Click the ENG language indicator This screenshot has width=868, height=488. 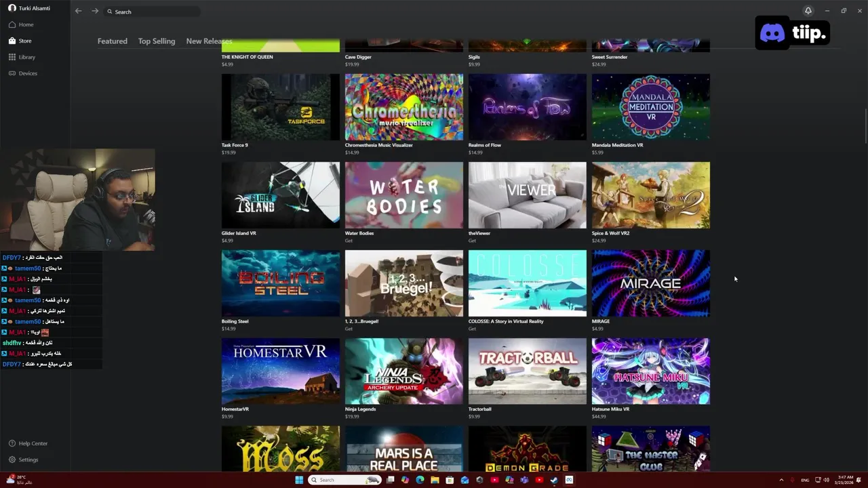click(805, 480)
